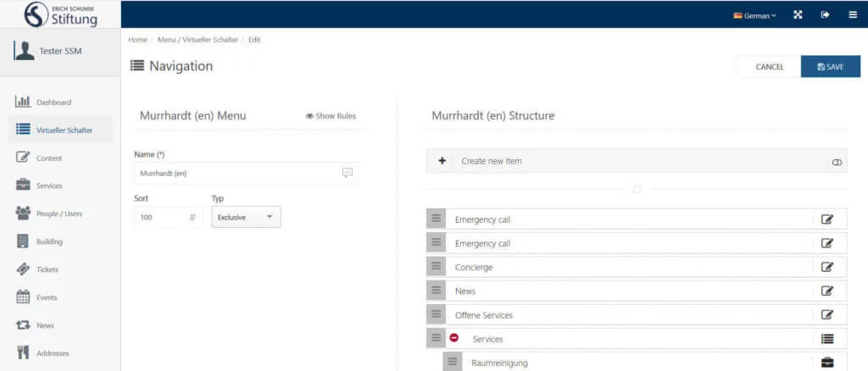This screenshot has width=868, height=371.
Task: Select Tickets in the sidebar menu
Action: point(48,269)
